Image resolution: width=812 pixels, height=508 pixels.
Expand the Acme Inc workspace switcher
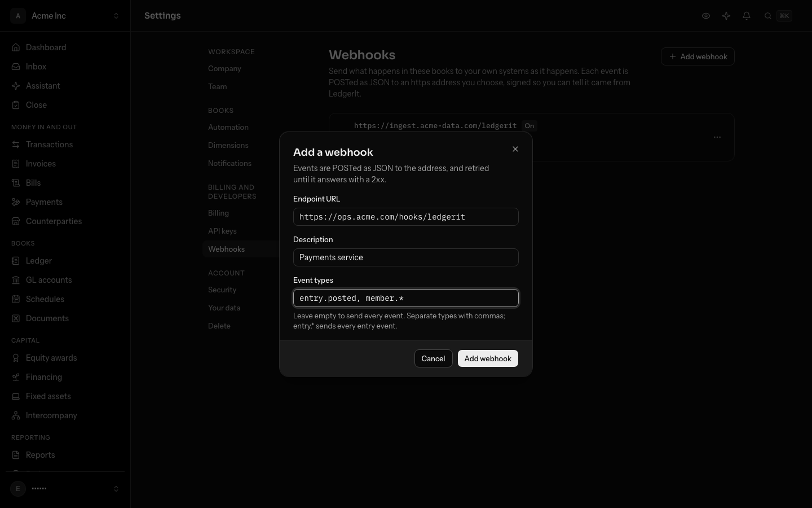(x=65, y=16)
